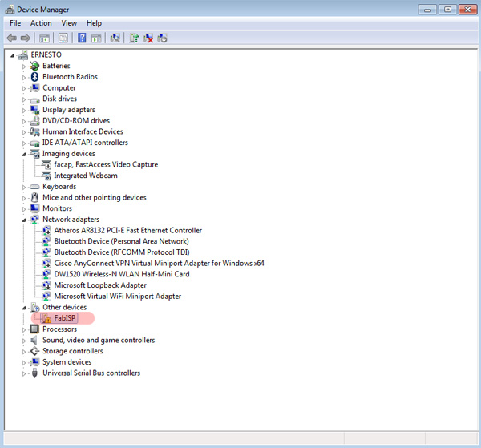Open the File menu
Viewport: 481px width, 448px height.
pos(15,23)
